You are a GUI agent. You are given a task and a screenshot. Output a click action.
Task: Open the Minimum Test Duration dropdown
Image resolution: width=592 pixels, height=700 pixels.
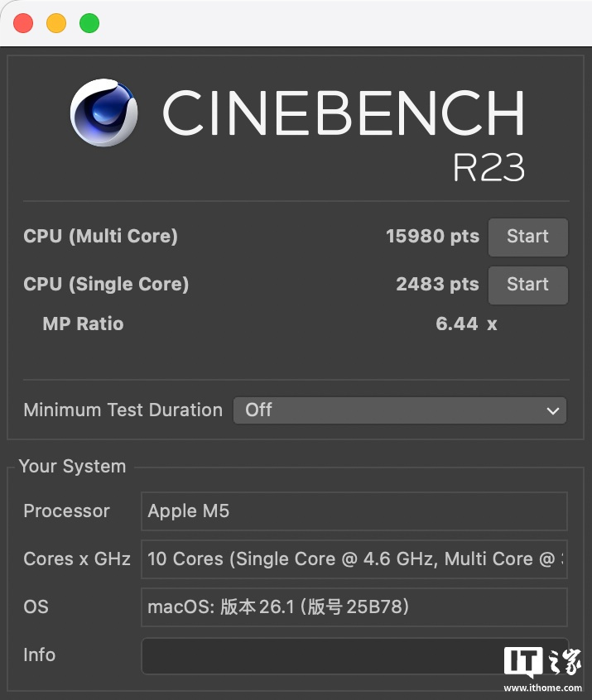pos(400,410)
